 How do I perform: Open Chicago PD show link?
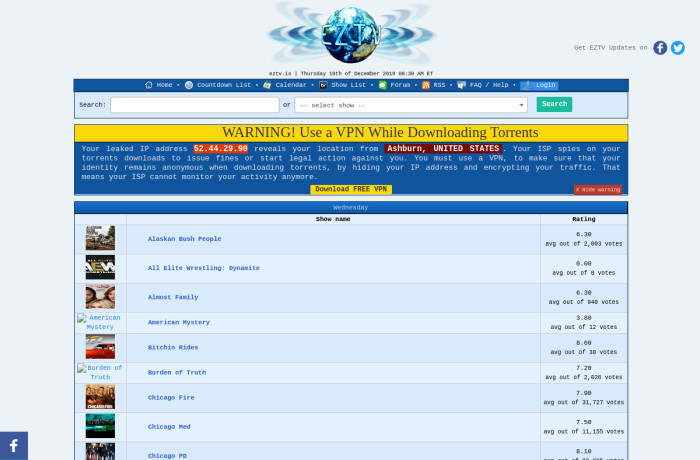[167, 456]
